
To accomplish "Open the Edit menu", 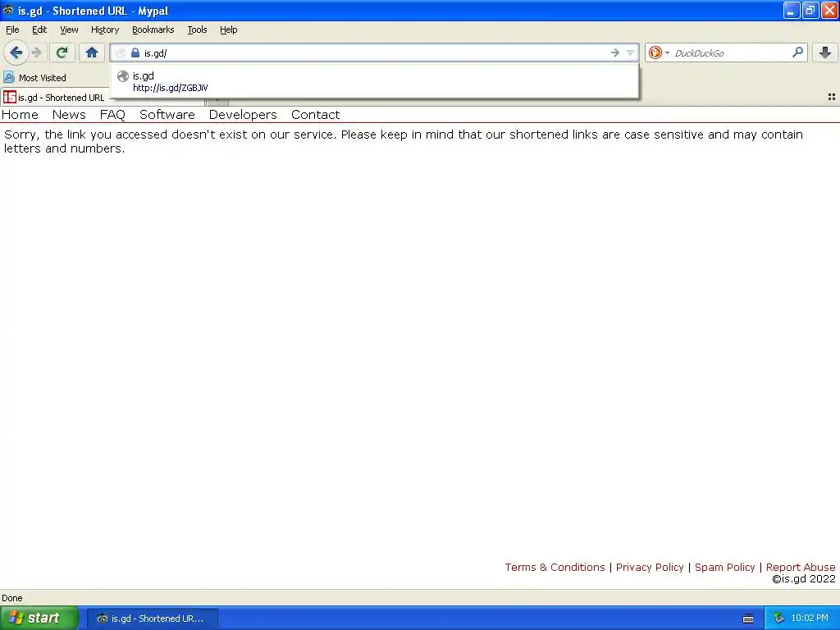I will point(39,30).
